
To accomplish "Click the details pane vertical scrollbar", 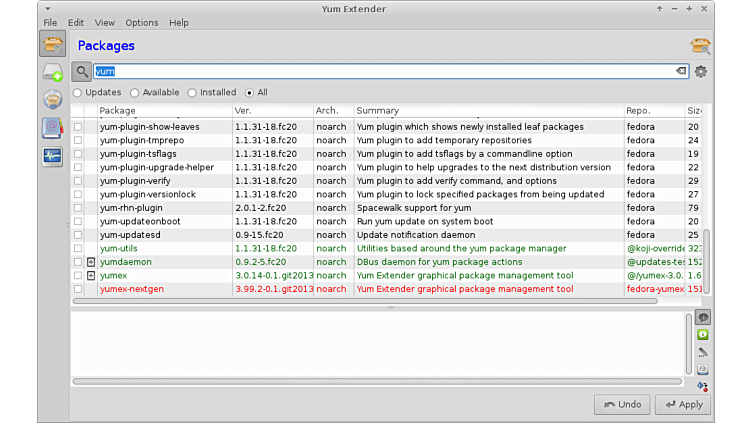I will point(689,343).
